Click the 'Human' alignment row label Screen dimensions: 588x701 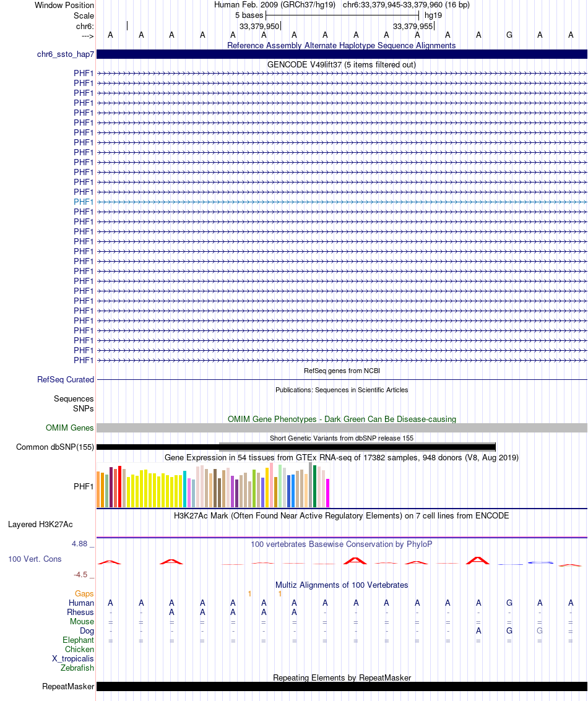[81, 603]
